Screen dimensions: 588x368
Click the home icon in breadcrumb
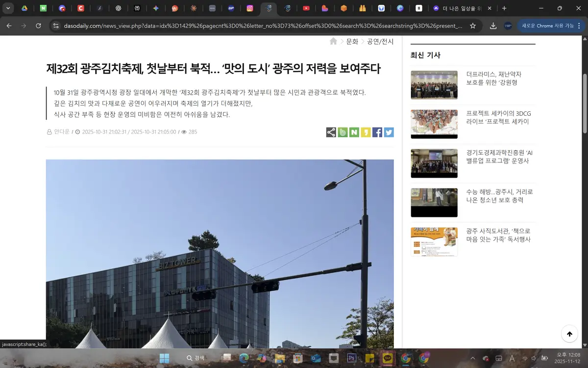[x=333, y=42]
